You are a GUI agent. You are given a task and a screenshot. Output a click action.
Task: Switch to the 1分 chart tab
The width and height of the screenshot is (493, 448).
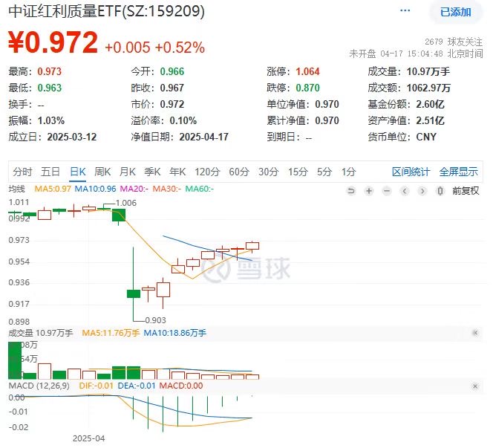[348, 172]
